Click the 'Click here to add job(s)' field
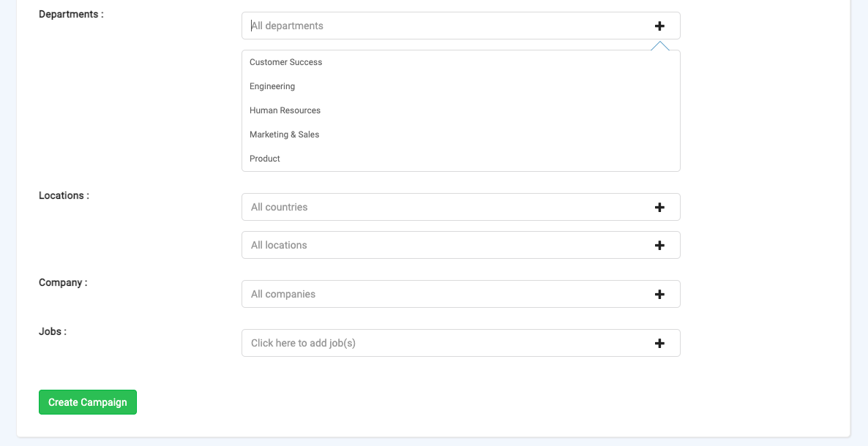 [x=439, y=343]
